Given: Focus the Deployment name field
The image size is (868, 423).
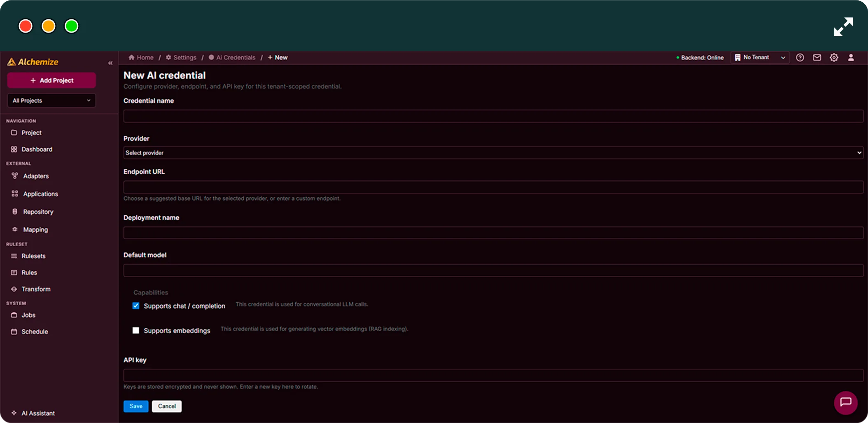Looking at the screenshot, I should pos(493,233).
